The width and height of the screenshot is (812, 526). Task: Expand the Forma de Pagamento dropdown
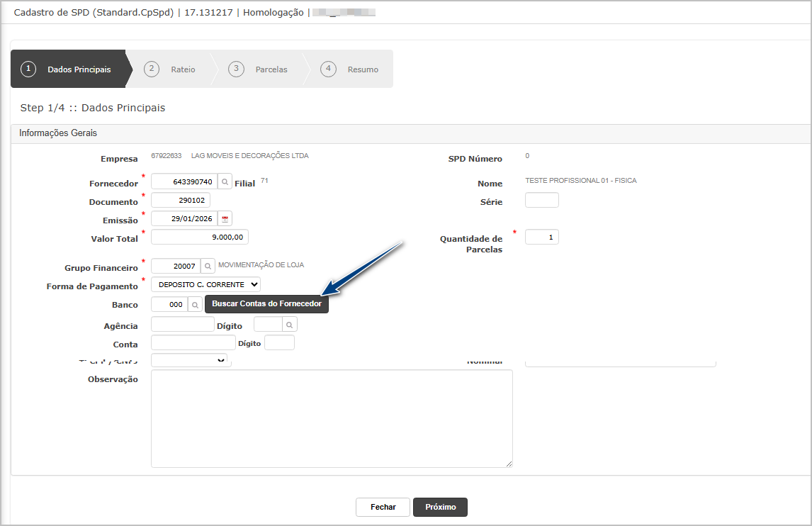(205, 284)
